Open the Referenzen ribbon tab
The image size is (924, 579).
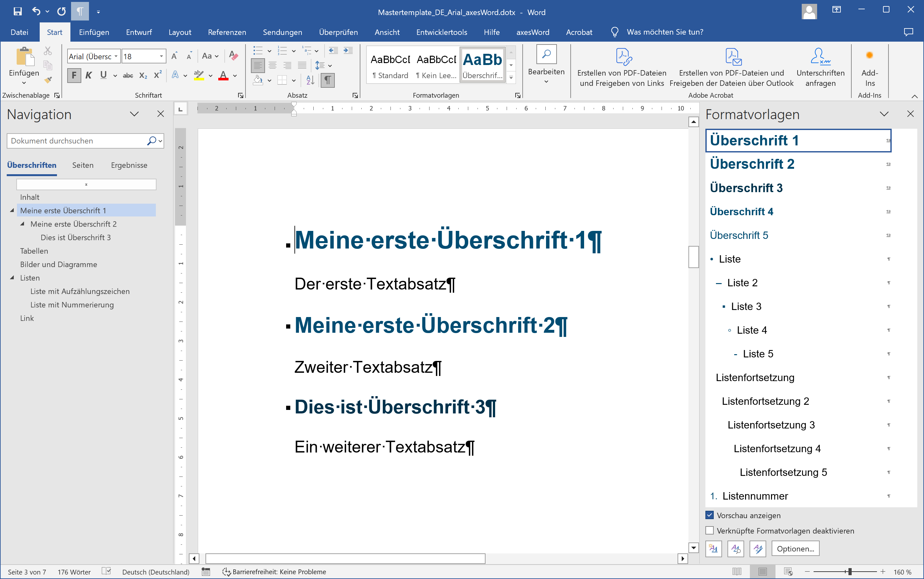[227, 32]
